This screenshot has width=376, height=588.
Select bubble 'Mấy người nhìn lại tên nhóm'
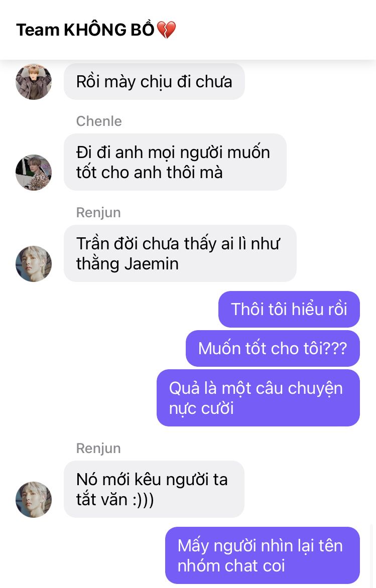click(x=263, y=555)
